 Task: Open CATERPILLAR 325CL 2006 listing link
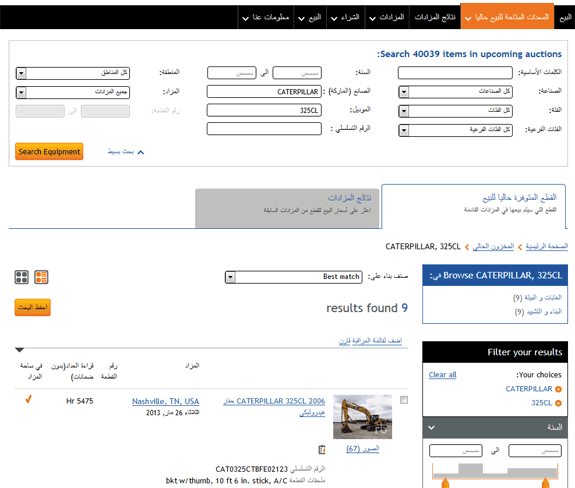[x=274, y=407]
